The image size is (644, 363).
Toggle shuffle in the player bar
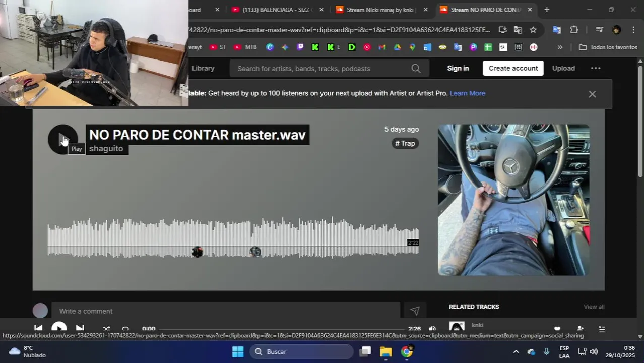pos(106,329)
